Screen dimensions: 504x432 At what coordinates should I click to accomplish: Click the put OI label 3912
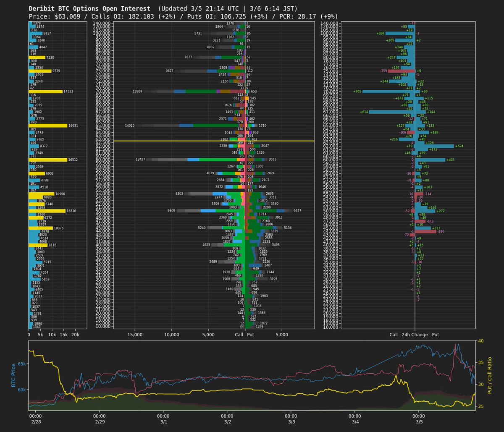coord(279,217)
